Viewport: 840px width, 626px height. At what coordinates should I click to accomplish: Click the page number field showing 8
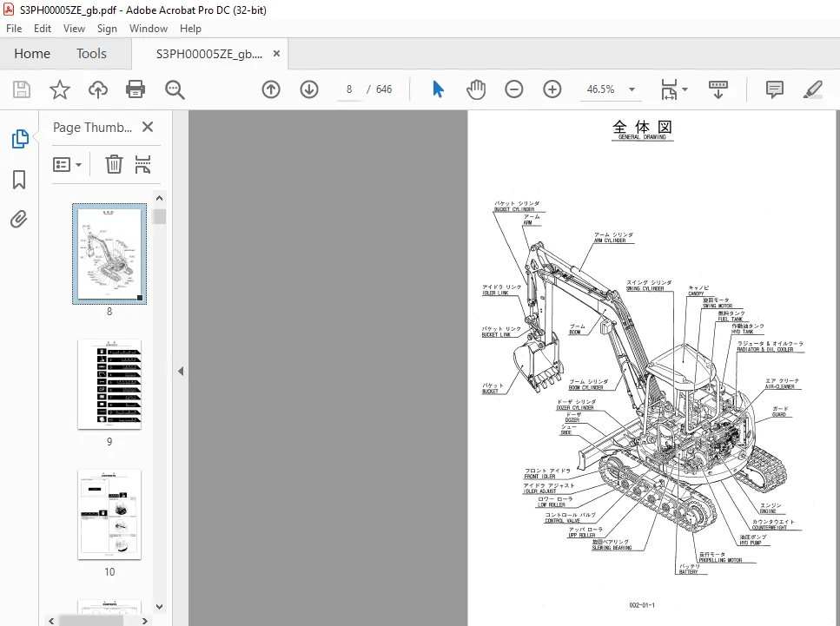click(349, 89)
